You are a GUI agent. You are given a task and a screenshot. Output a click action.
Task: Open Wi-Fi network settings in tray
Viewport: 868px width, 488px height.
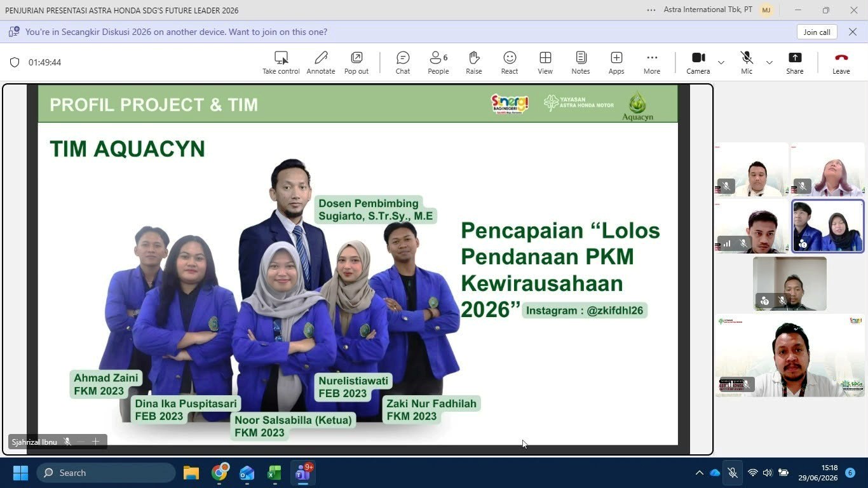pos(753,473)
